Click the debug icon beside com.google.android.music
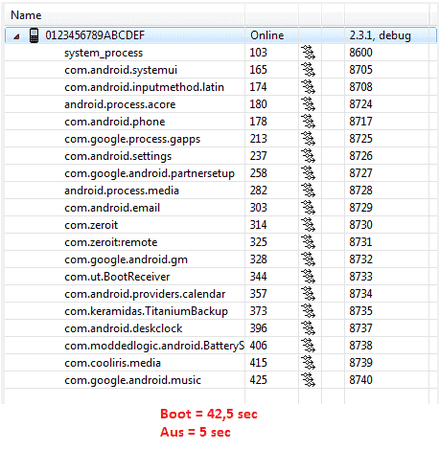Viewport: 439px width, 450px height. 308,380
